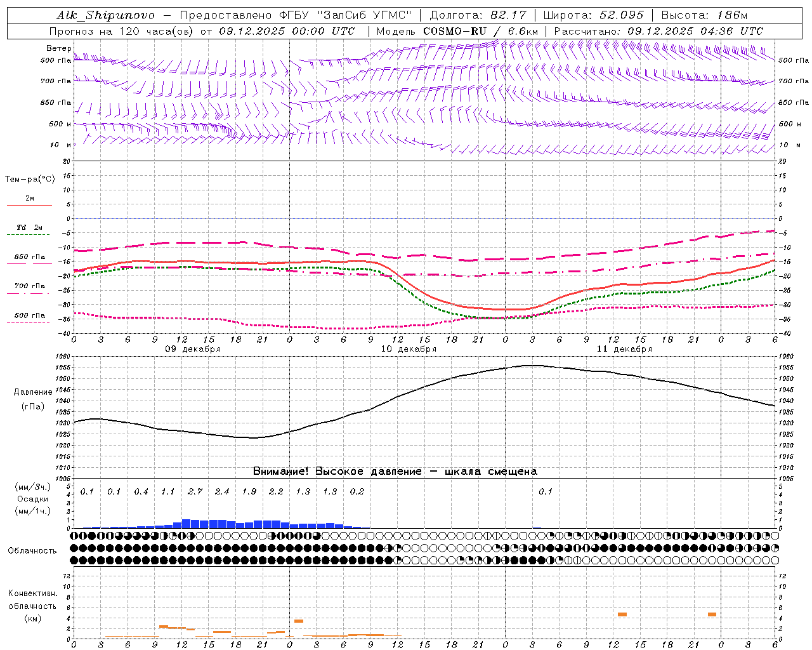The height and width of the screenshot is (650, 812).
Task: Select the 'Широта: 52.095' header field
Action: pyautogui.click(x=594, y=15)
